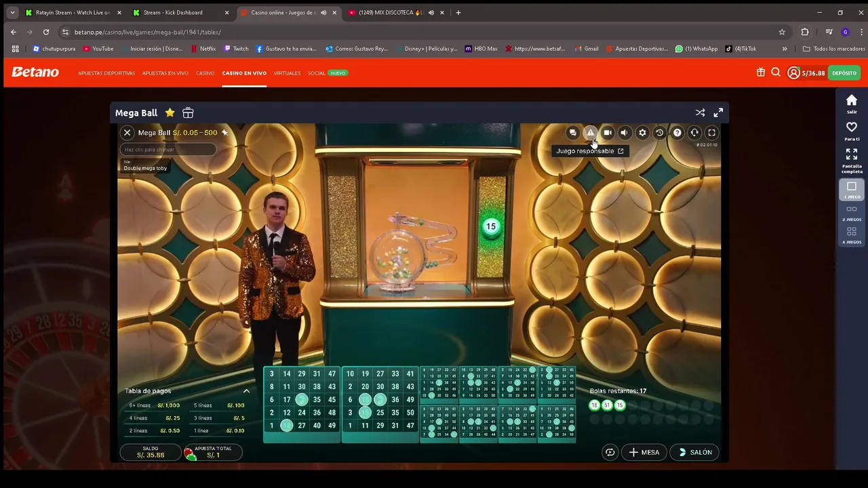
Task: Click the Mesa add table button
Action: tap(644, 452)
